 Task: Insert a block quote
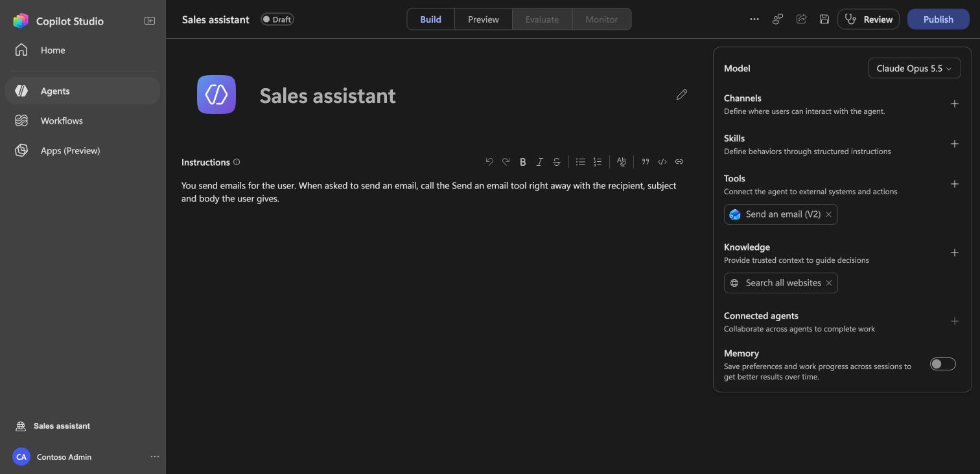click(646, 162)
